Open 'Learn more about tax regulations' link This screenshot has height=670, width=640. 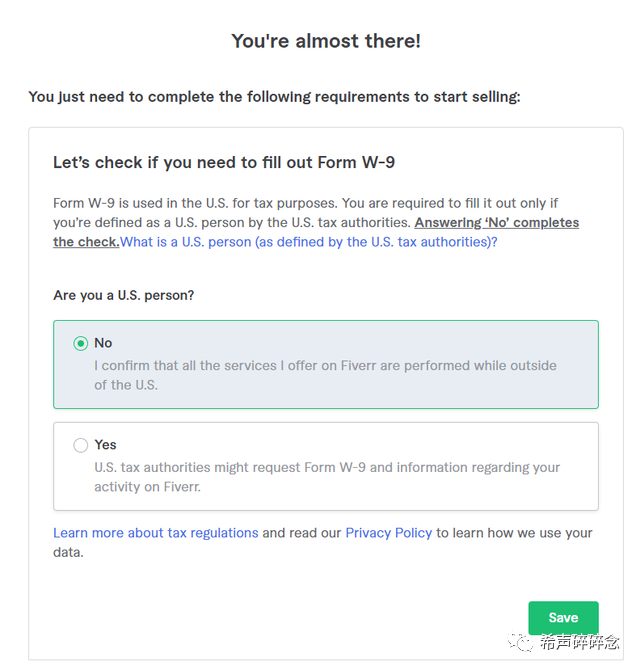(x=156, y=533)
